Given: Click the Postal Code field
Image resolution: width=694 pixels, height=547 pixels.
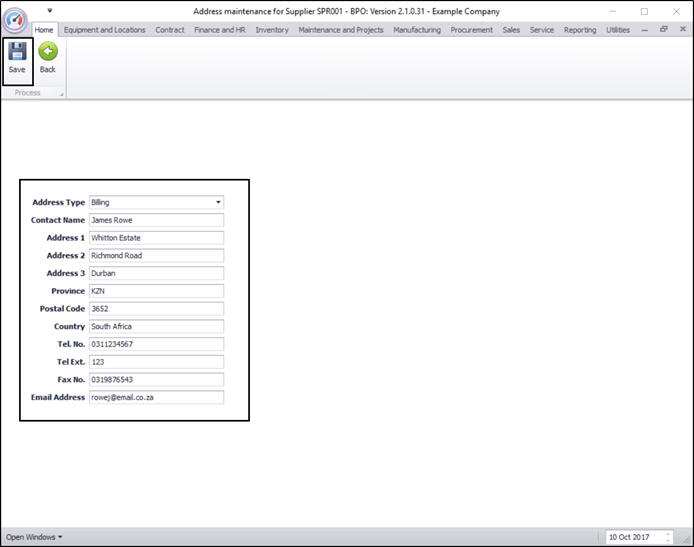Looking at the screenshot, I should tap(157, 308).
